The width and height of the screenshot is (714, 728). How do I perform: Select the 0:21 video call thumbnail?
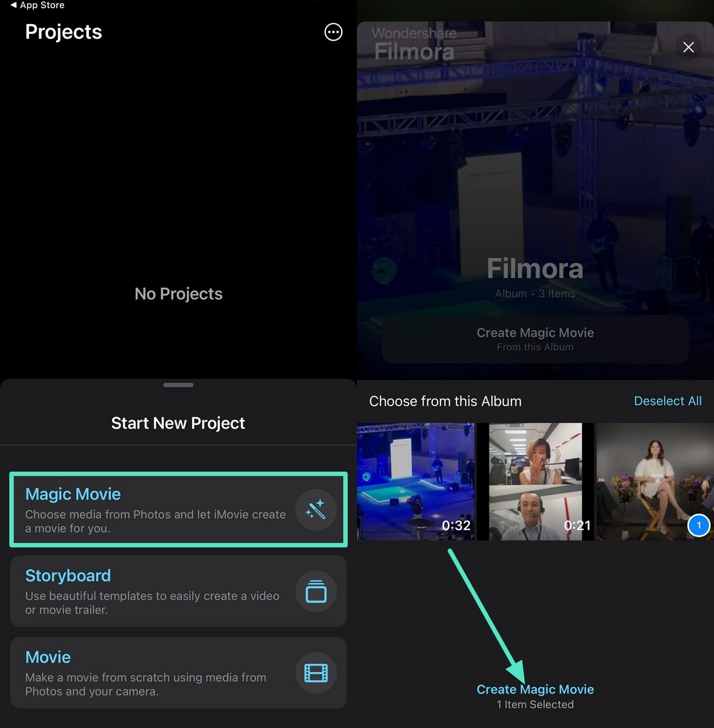click(x=535, y=481)
